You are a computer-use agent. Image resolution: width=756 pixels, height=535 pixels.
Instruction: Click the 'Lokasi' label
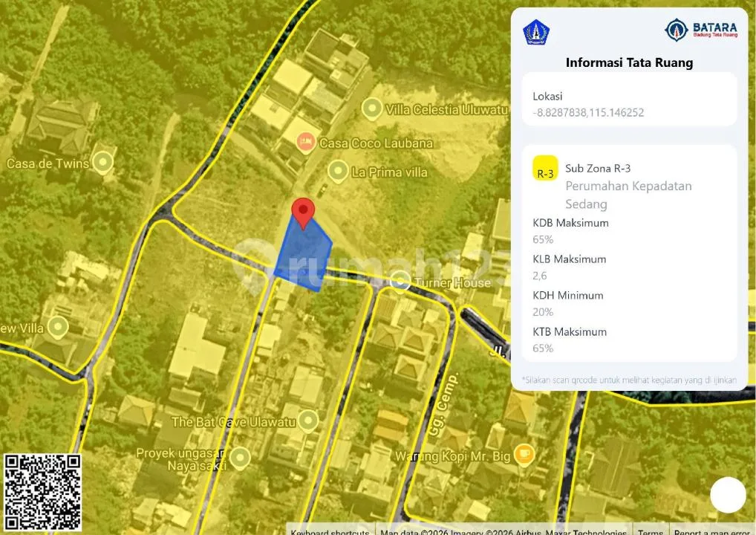point(547,96)
